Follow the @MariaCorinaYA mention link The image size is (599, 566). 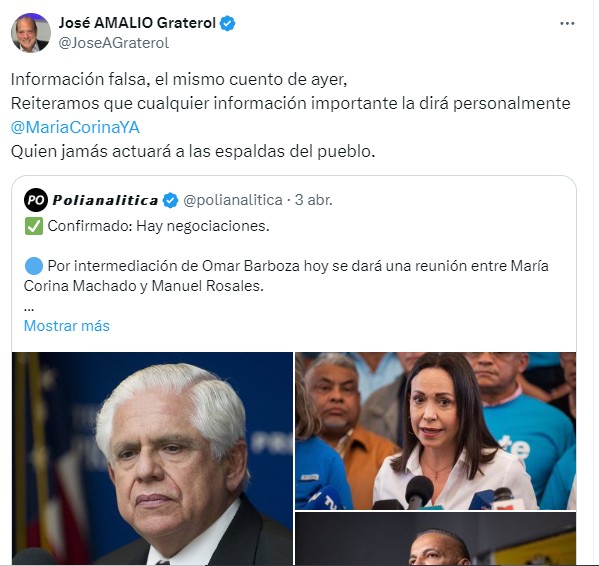[75, 127]
